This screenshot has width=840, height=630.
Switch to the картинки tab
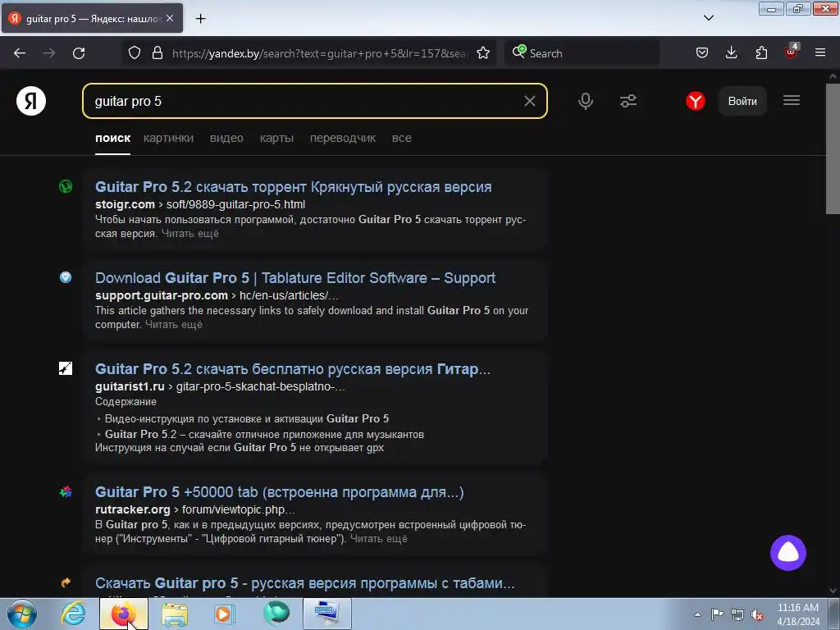[x=168, y=138]
